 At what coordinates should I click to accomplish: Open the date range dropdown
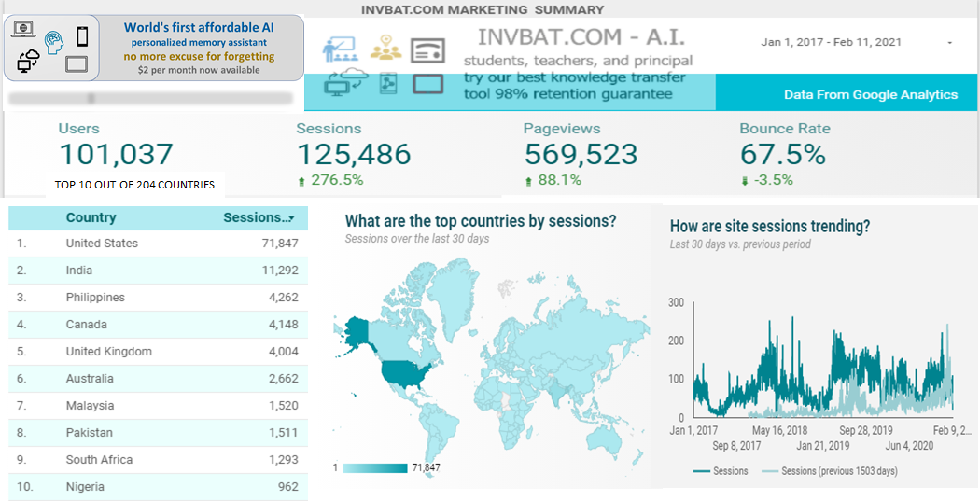click(949, 43)
